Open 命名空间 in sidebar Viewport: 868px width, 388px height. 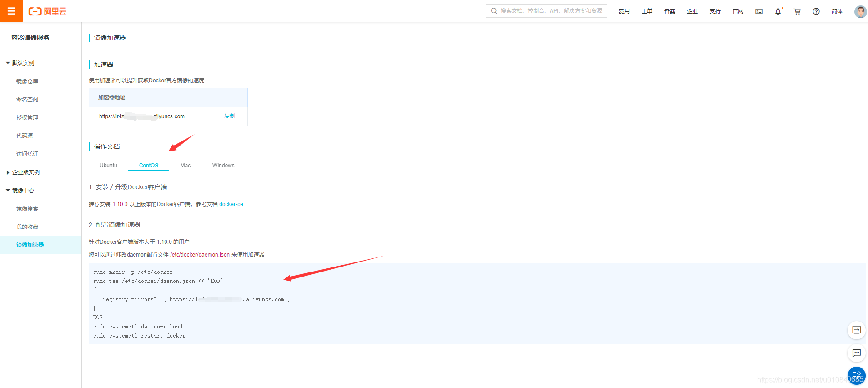click(27, 100)
